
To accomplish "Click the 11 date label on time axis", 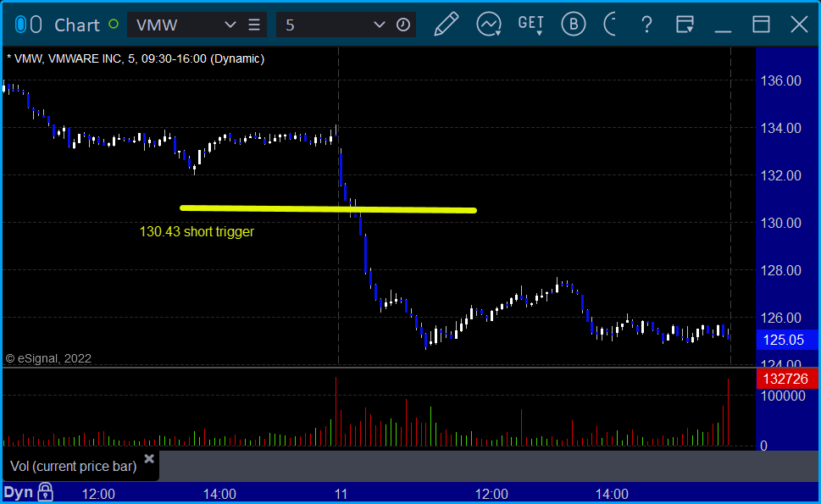I will pyautogui.click(x=341, y=494).
